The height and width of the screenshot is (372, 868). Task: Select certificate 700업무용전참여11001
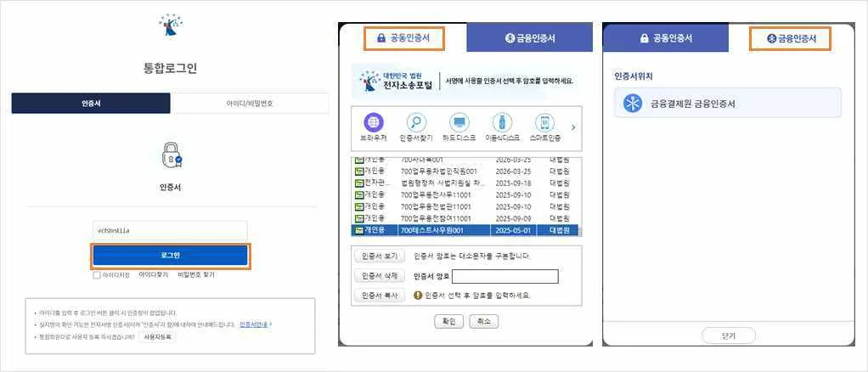click(465, 218)
